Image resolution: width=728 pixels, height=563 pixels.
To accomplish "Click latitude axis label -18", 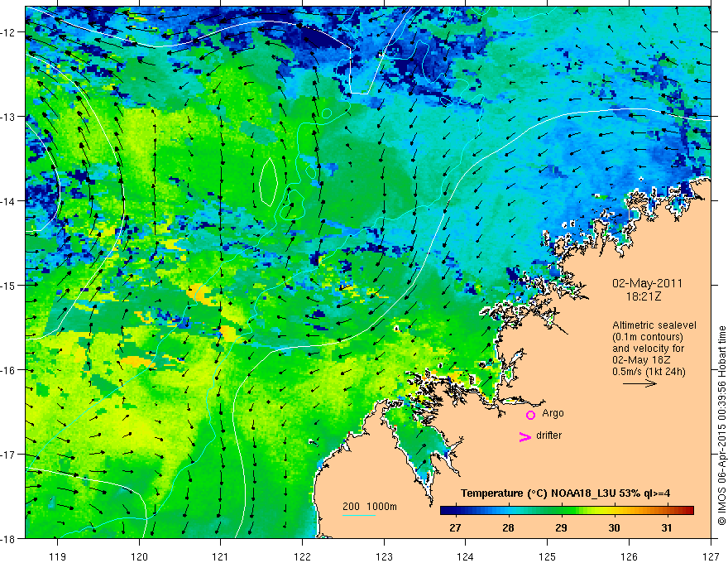I will coord(9,538).
